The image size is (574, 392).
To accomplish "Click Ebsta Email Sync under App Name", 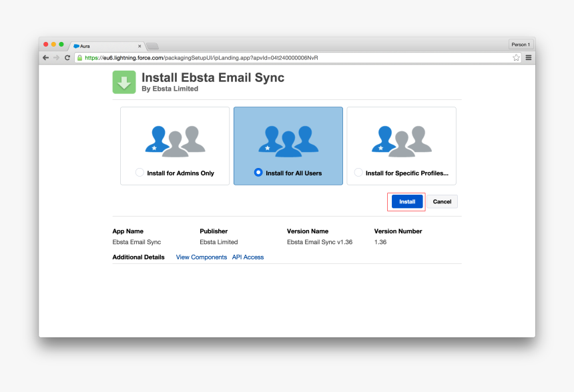I will 137,242.
